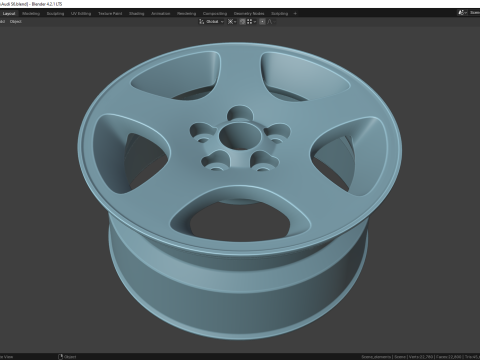Open the Animation workspace tab
This screenshot has width=480, height=360.
tap(161, 14)
